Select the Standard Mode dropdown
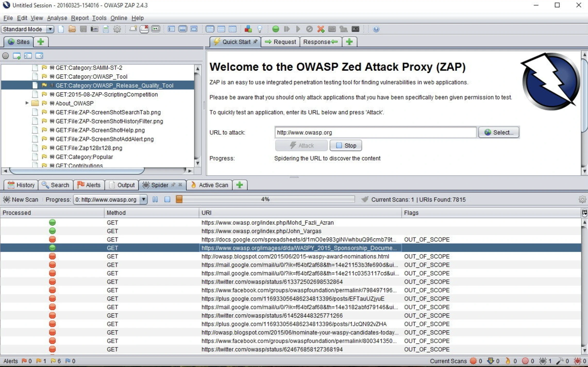Viewport: 588px width, 367px height. pyautogui.click(x=28, y=29)
